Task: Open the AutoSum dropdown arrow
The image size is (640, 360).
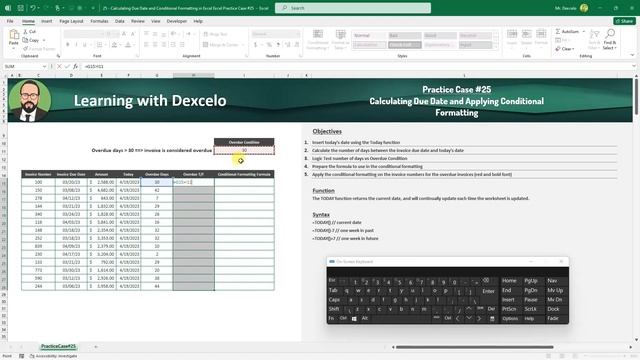Action: click(584, 31)
